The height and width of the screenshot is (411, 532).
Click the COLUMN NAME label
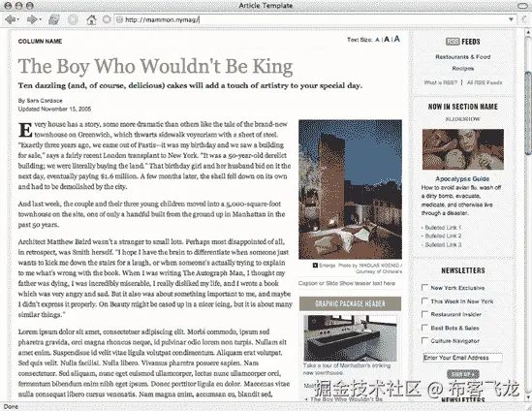click(x=40, y=41)
